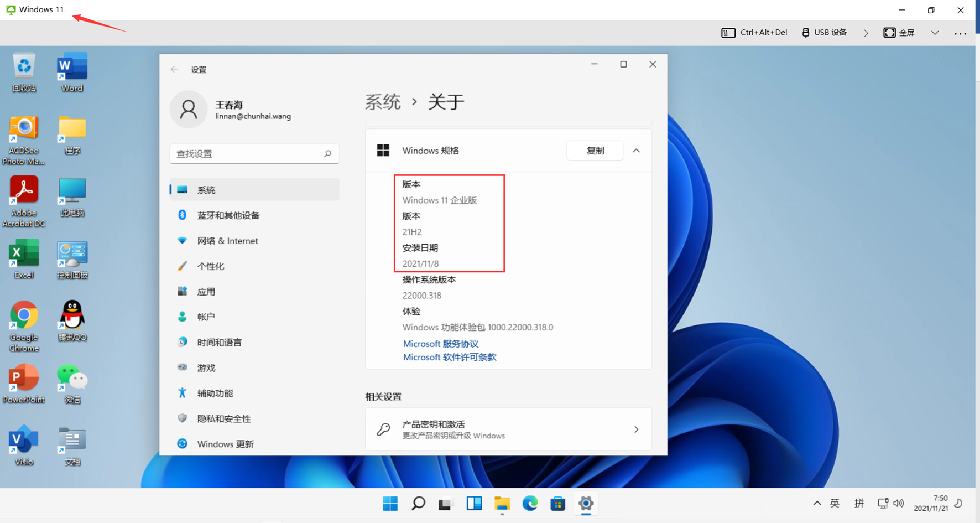Open taskbar Search magnifier
The width and height of the screenshot is (980, 523).
pos(418,504)
